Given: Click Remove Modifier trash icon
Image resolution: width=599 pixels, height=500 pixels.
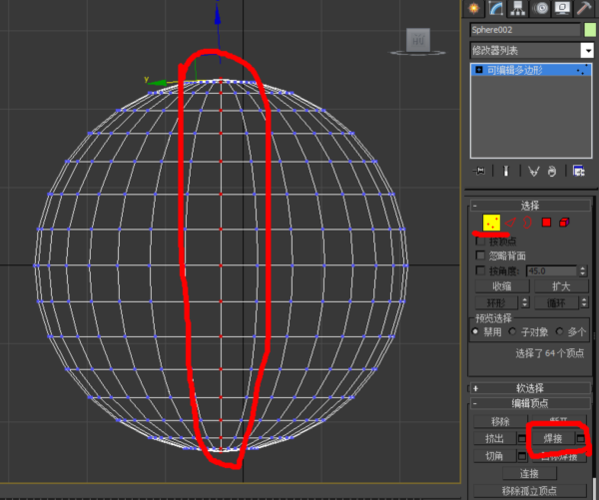Looking at the screenshot, I should coord(551,171).
